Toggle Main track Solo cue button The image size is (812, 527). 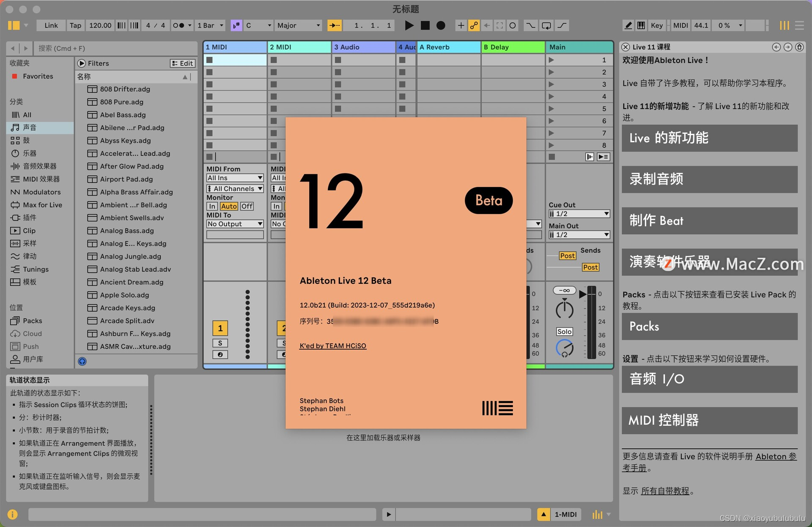pos(564,331)
